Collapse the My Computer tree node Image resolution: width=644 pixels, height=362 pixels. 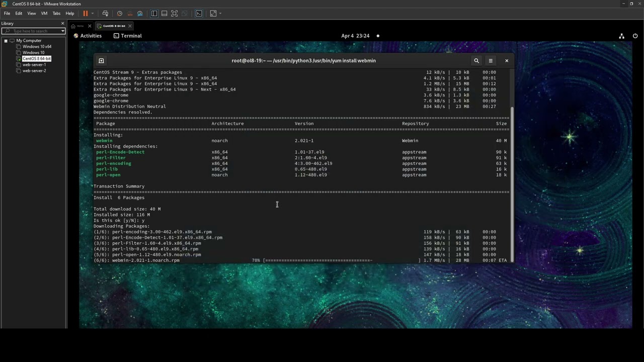[x=6, y=41]
